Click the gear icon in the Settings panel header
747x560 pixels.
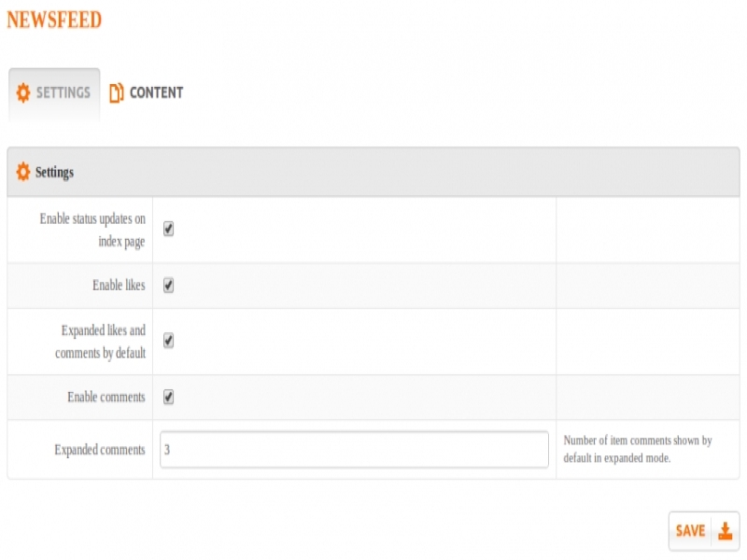pos(23,173)
